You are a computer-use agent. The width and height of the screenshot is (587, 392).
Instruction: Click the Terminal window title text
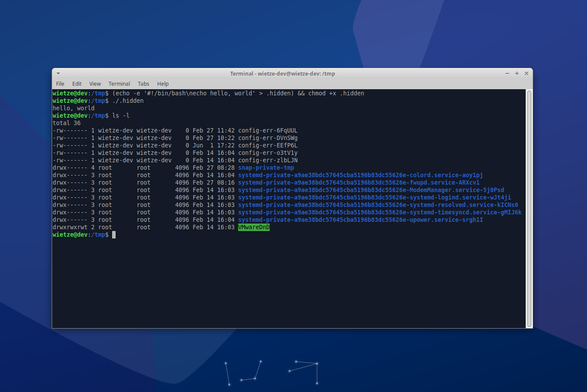coord(282,73)
